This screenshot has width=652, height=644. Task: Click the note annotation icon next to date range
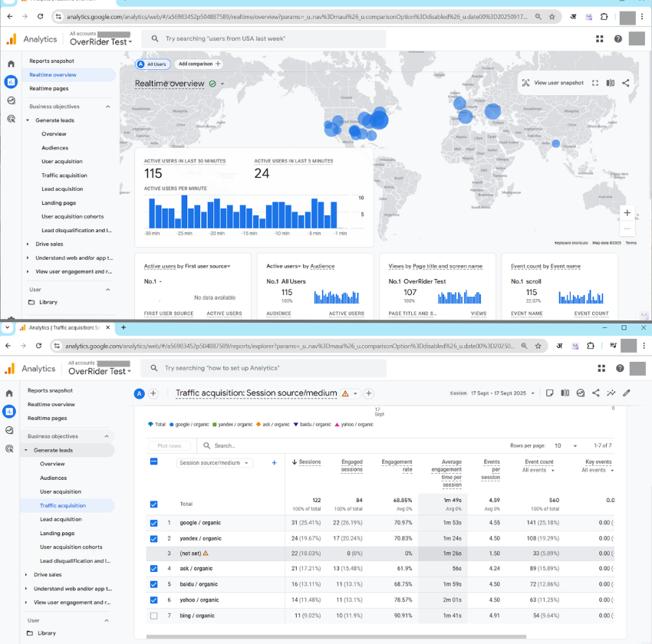[x=549, y=393]
